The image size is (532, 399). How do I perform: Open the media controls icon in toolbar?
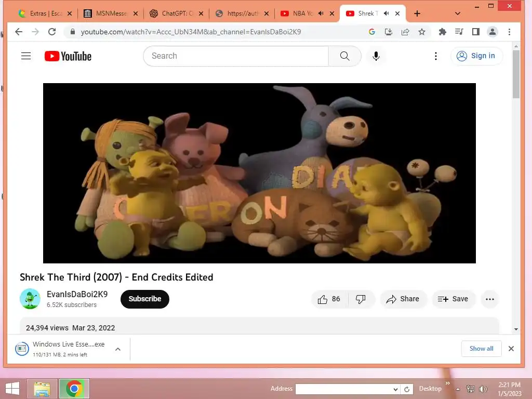point(459,32)
